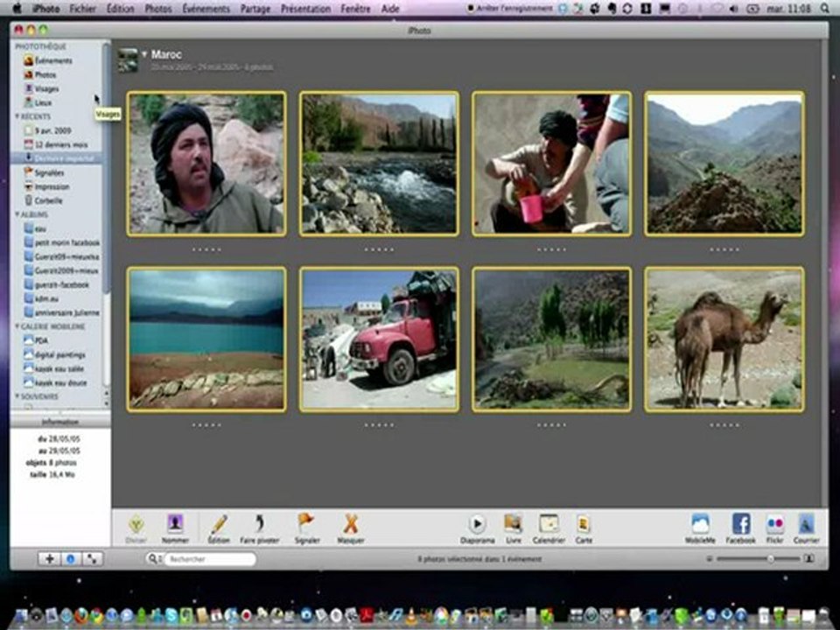
Task: Click the Spotlight magnifier in menu bar
Action: coord(825,9)
